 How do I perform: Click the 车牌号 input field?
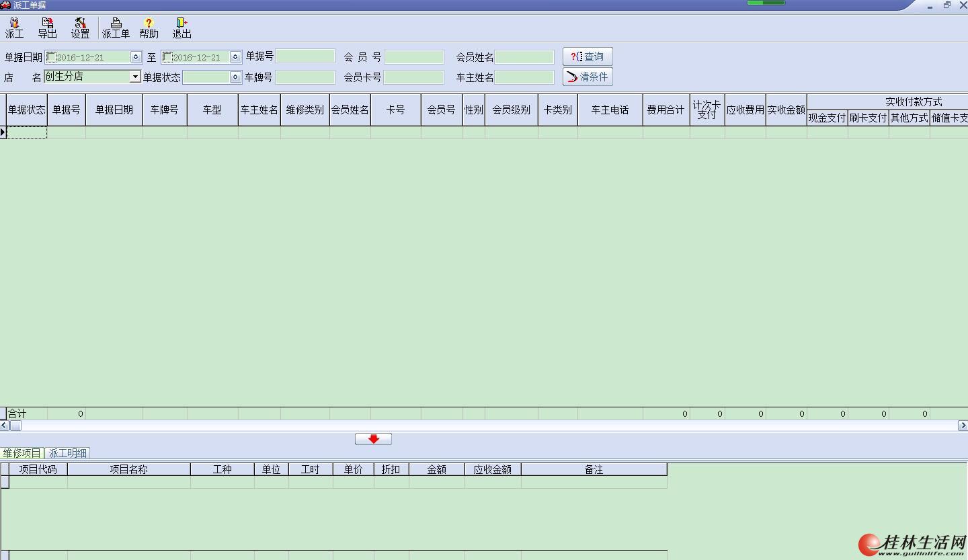coord(305,77)
